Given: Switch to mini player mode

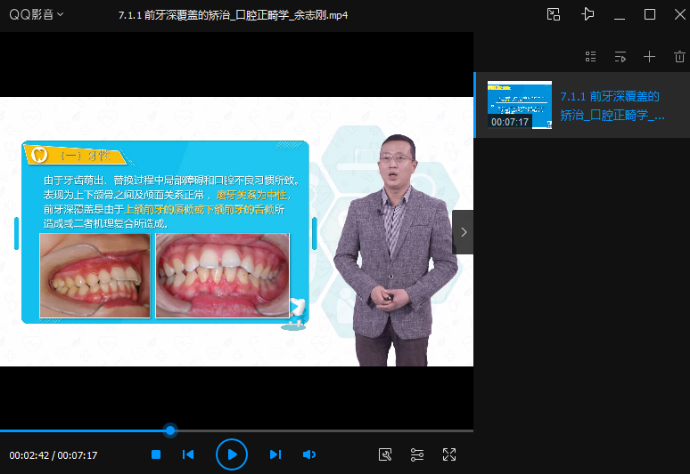Looking at the screenshot, I should (x=554, y=14).
